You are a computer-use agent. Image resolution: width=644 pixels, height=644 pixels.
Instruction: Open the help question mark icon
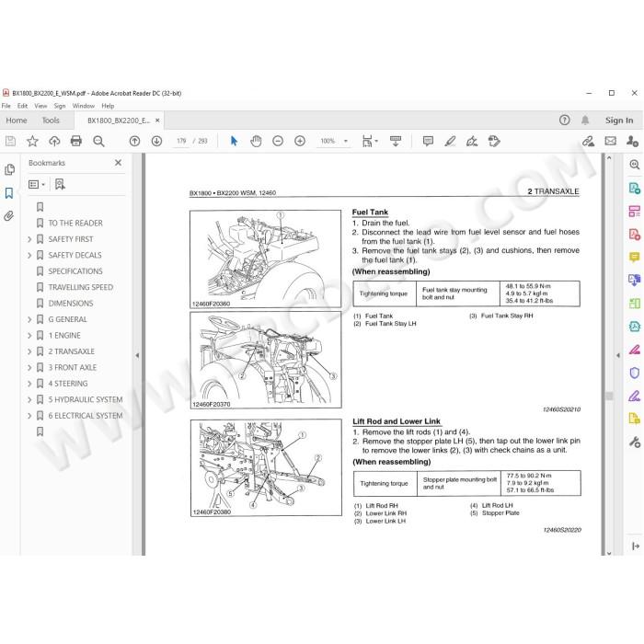564,120
